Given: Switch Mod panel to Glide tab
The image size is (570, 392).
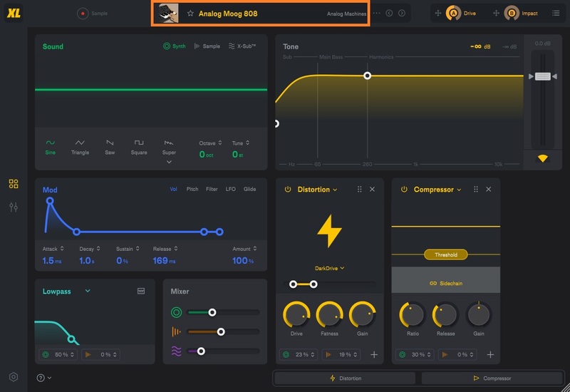Looking at the screenshot, I should tap(250, 189).
